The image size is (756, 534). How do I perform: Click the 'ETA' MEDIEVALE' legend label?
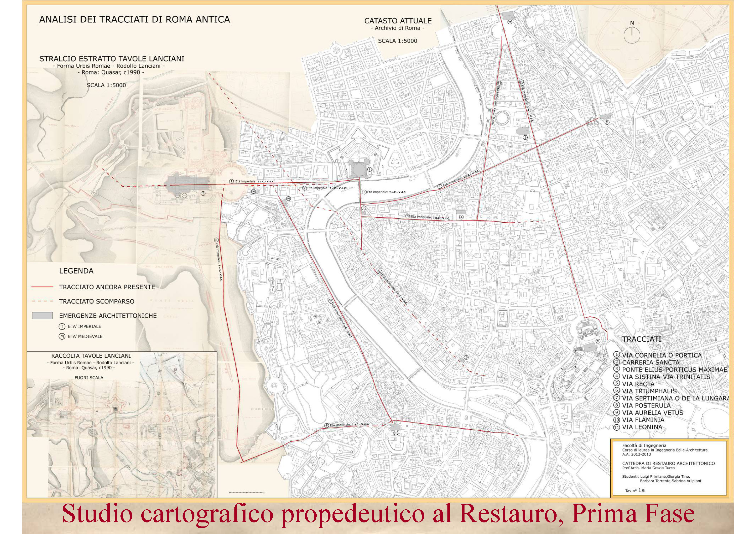point(85,337)
